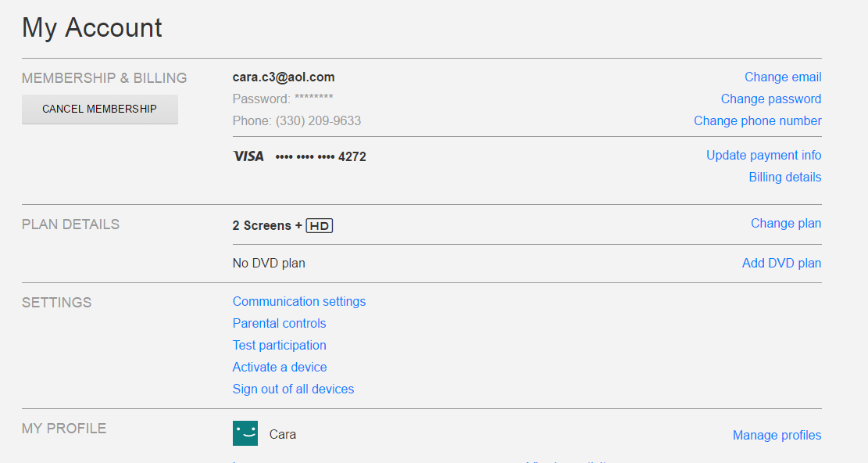Image resolution: width=868 pixels, height=463 pixels.
Task: Click the card number ending in 4272
Action: pos(320,156)
